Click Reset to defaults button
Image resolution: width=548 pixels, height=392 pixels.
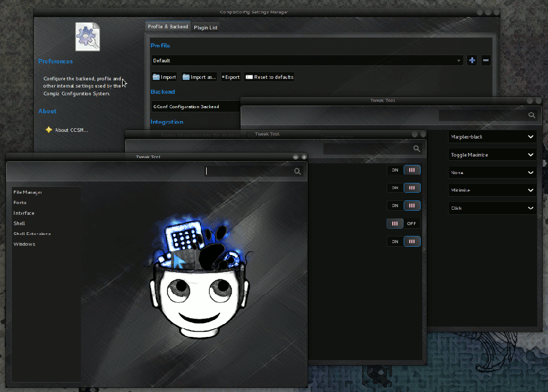point(270,77)
